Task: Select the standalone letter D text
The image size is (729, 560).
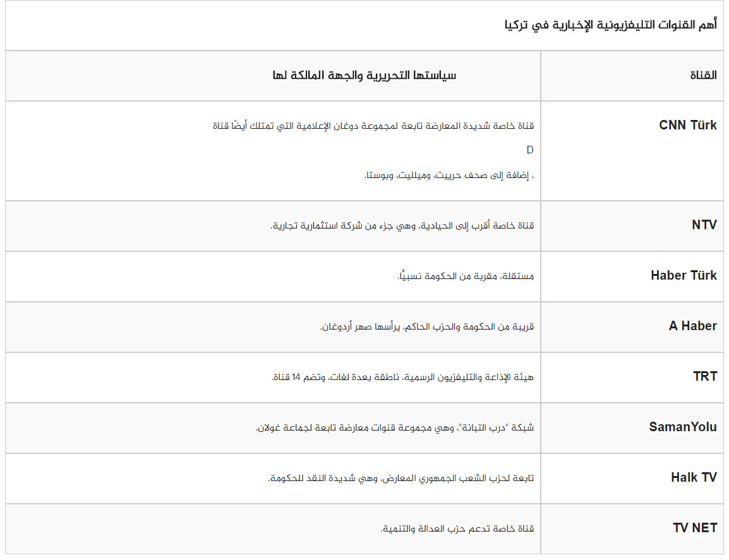Action: [530, 150]
